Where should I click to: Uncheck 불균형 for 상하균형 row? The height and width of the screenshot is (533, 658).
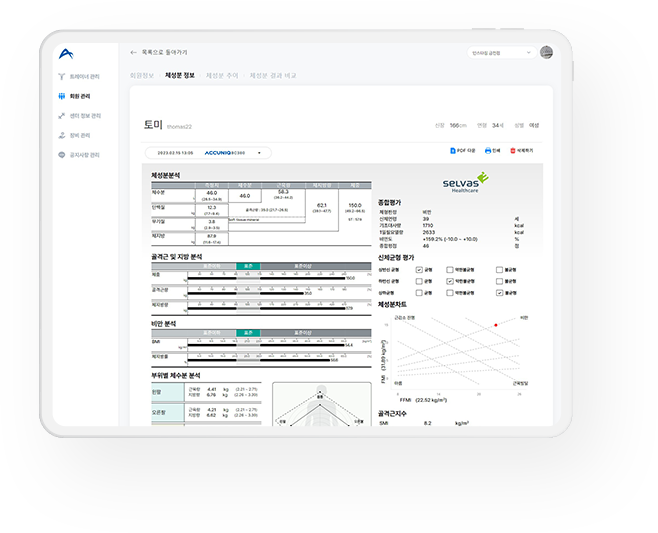[x=499, y=293]
